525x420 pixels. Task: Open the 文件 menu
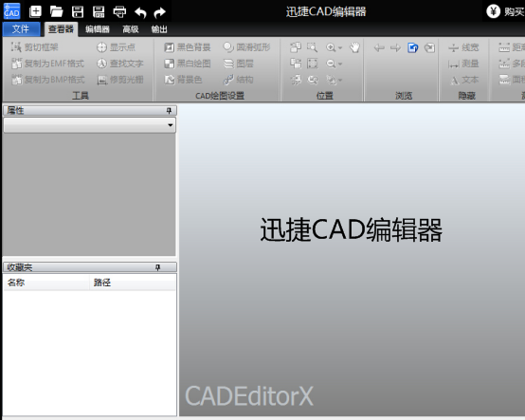(x=21, y=29)
